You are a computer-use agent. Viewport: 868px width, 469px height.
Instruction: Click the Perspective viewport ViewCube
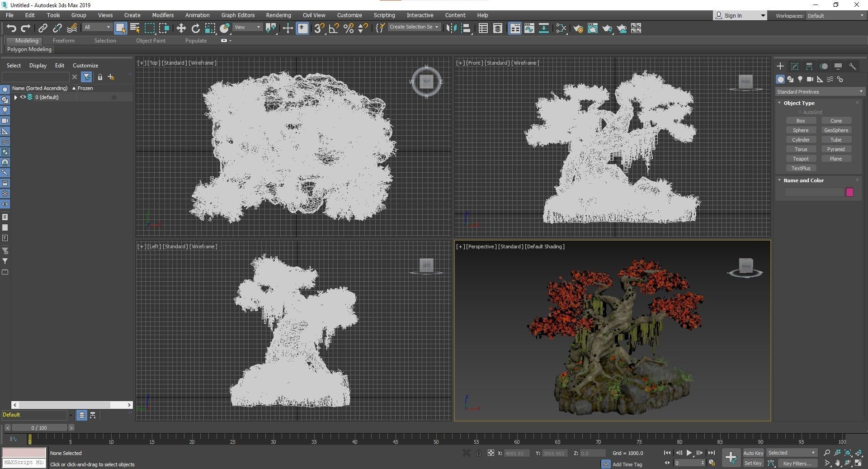pos(745,268)
